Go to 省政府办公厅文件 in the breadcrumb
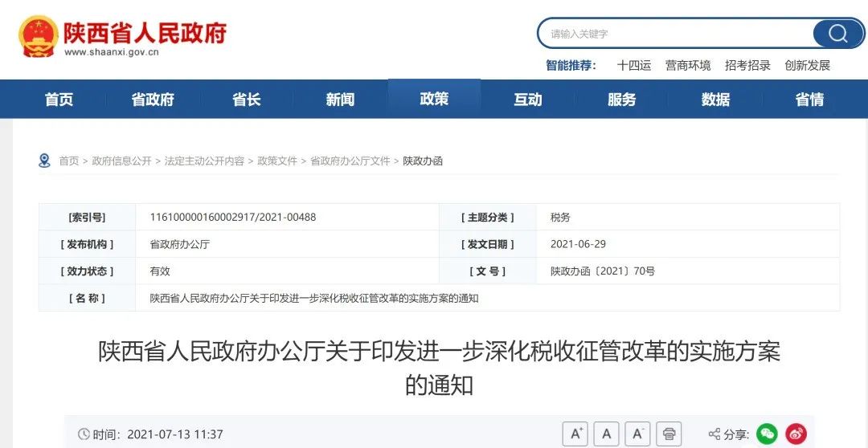The height and width of the screenshot is (448, 868). [350, 161]
